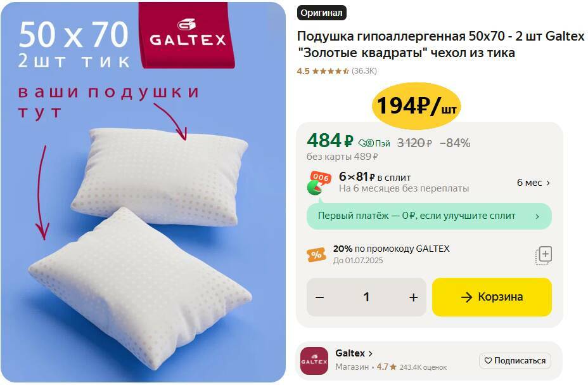This screenshot has height=385, width=588.
Task: Click the 194₽/шт yellow price bubble
Action: point(416,106)
